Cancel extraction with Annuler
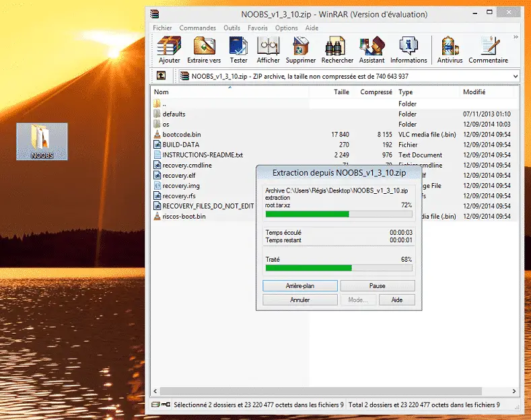 point(300,300)
